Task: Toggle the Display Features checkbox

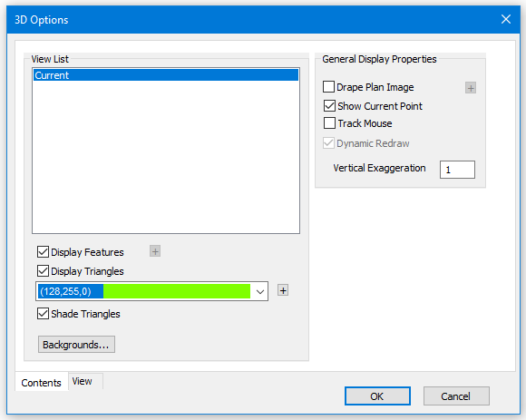Action: [x=43, y=252]
